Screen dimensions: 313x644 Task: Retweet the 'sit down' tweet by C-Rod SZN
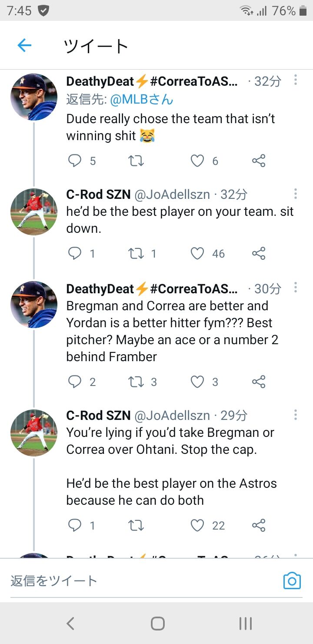pyautogui.click(x=137, y=253)
